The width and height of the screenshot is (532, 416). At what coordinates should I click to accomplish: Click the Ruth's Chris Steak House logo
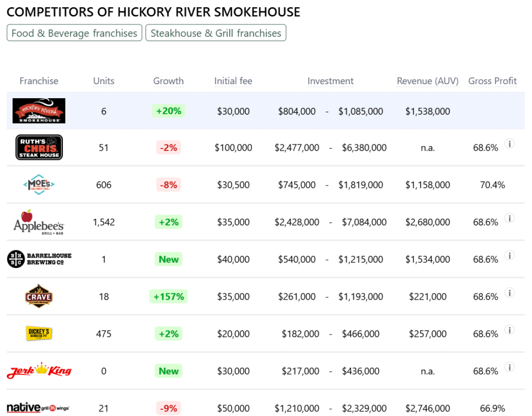(x=39, y=147)
